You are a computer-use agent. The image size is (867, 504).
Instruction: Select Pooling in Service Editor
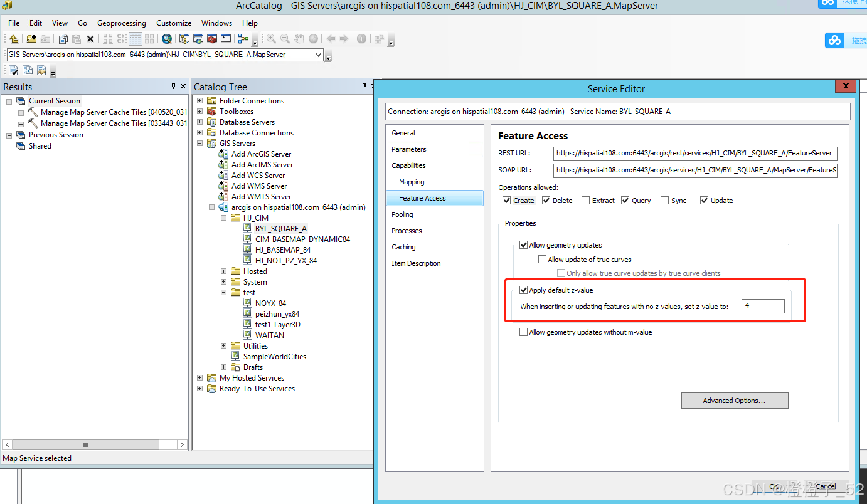pos(402,214)
